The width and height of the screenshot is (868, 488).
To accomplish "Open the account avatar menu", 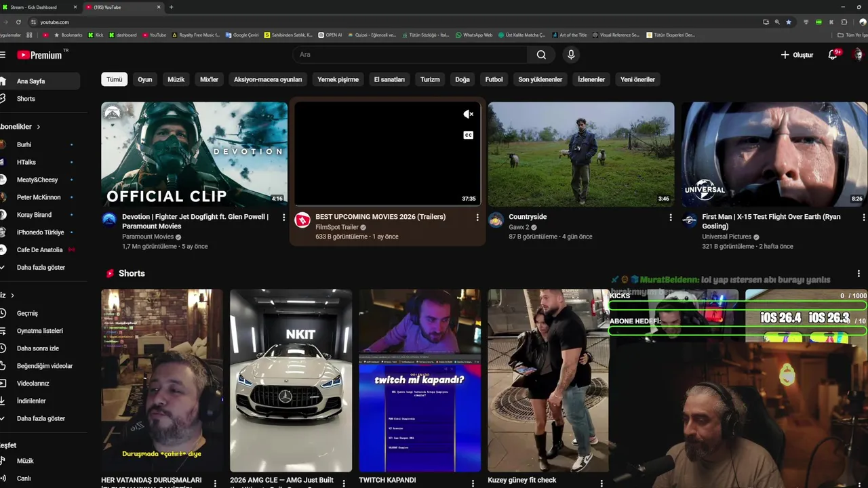I will point(858,55).
